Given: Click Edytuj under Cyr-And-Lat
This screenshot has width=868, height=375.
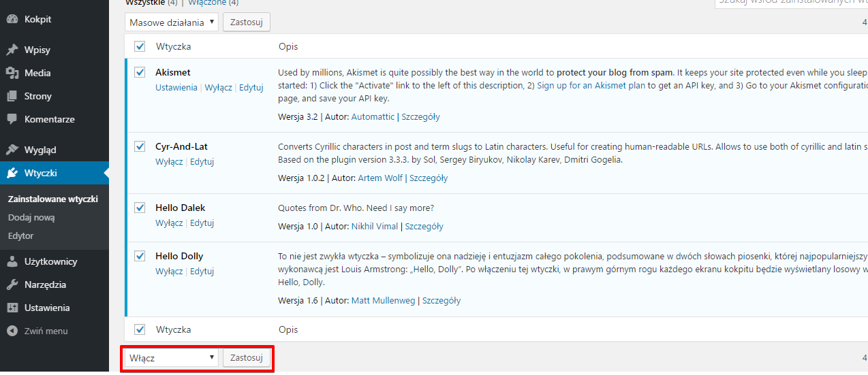Looking at the screenshot, I should pos(202,162).
